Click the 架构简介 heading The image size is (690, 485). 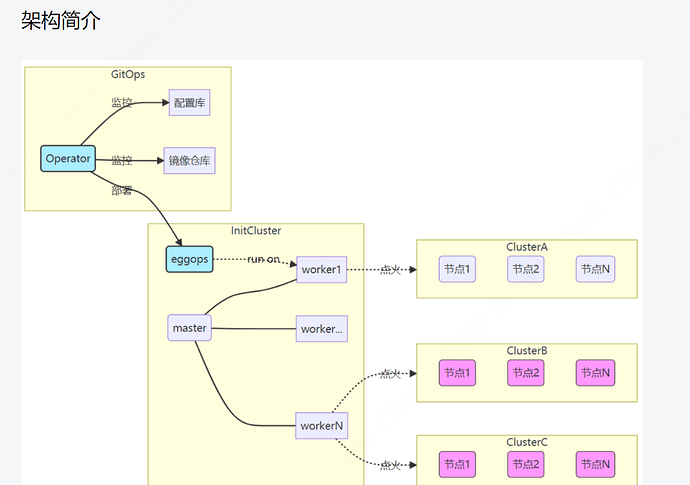click(x=61, y=21)
